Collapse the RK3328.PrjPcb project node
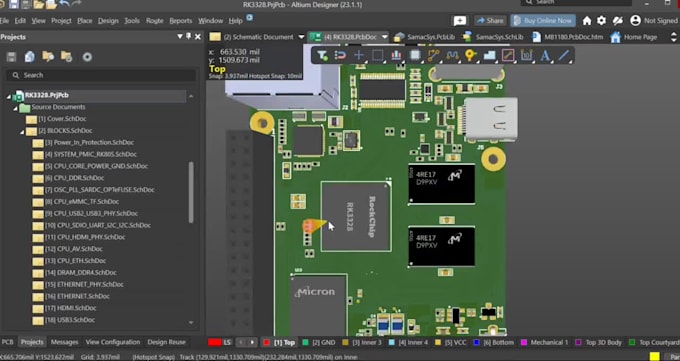The image size is (680, 361). 9,96
